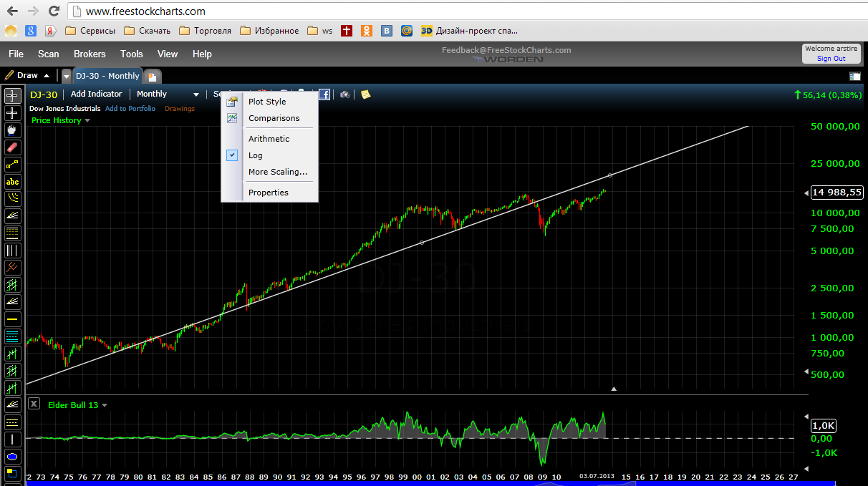Open the View menu
868x486 pixels.
click(168, 54)
